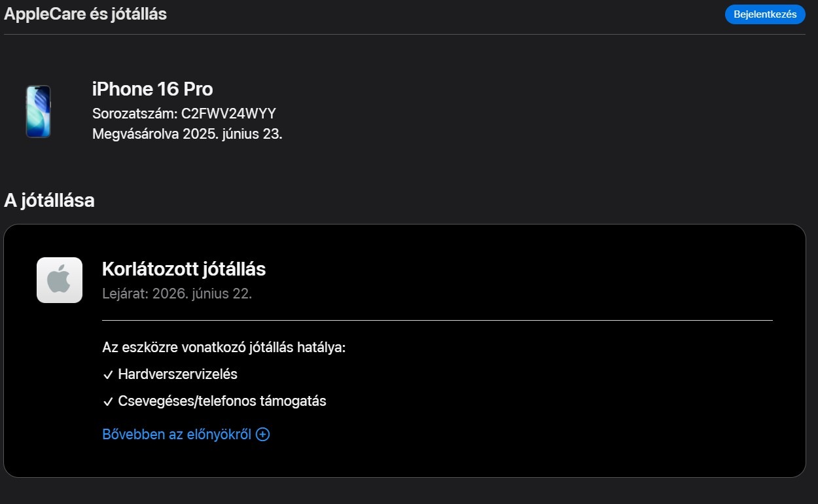Click the iPhone 16 Pro device name
The height and width of the screenshot is (504, 818).
152,89
